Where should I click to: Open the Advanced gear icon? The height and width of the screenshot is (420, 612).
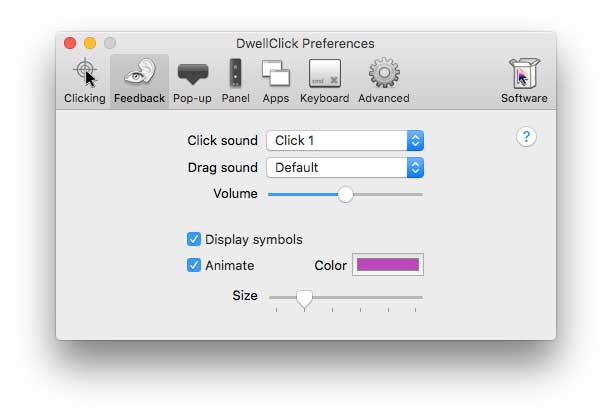[384, 75]
